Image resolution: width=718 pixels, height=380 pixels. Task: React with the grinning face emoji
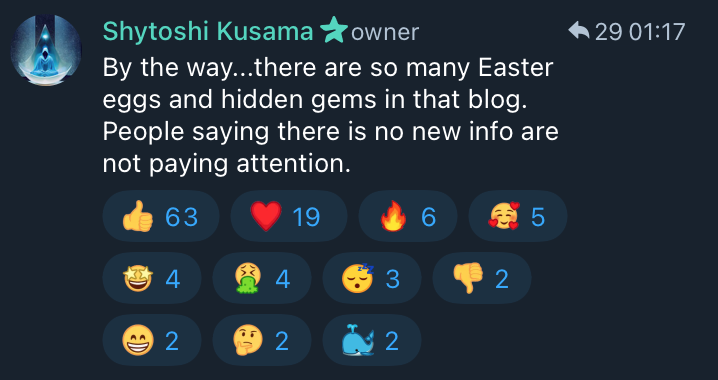pyautogui.click(x=152, y=340)
